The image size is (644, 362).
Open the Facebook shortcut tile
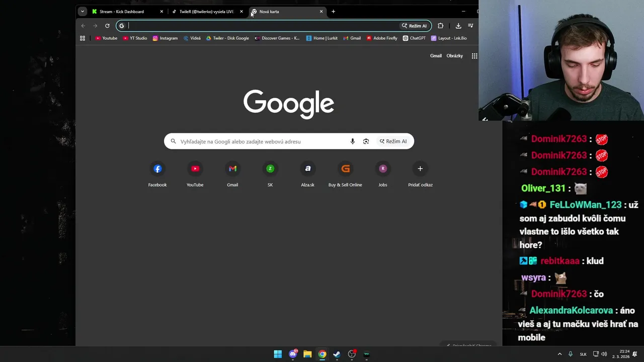(x=157, y=174)
